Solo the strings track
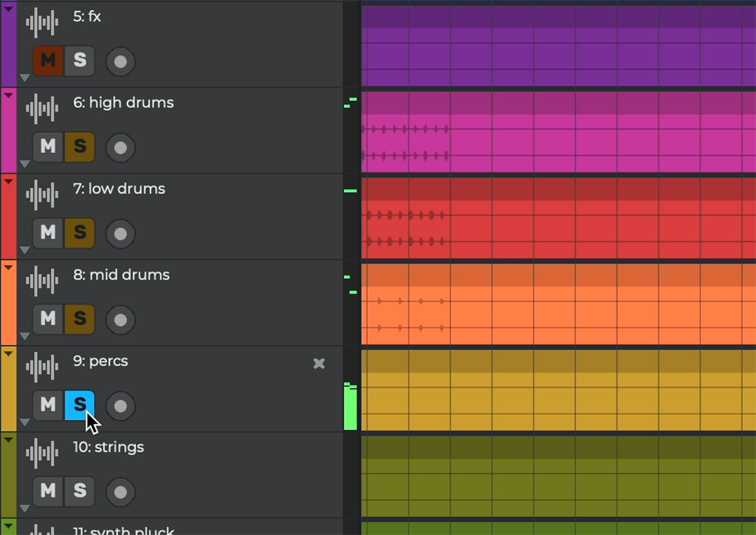 point(80,491)
